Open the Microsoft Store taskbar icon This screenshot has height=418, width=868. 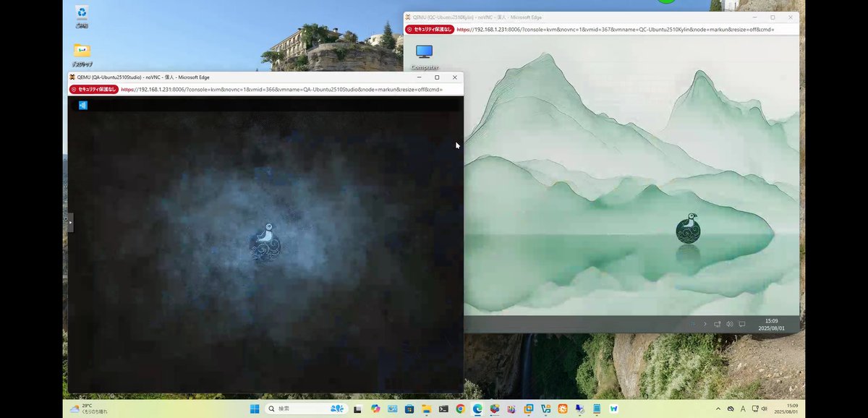pos(409,409)
